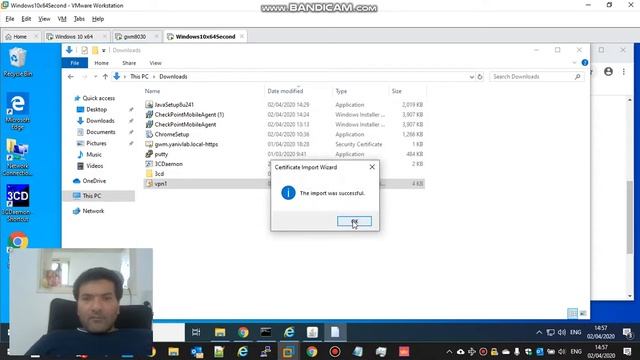Image resolution: width=640 pixels, height=360 pixels.
Task: Switch to large icons view button
Action: click(x=583, y=313)
